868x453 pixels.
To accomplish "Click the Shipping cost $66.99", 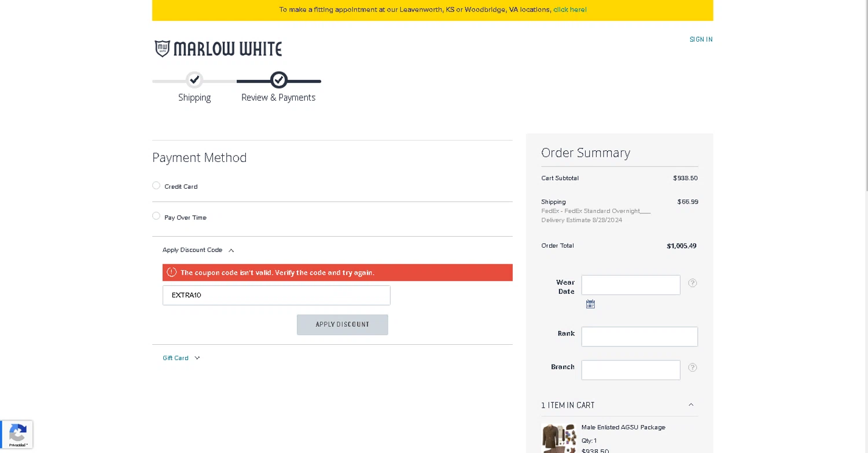I will (687, 202).
